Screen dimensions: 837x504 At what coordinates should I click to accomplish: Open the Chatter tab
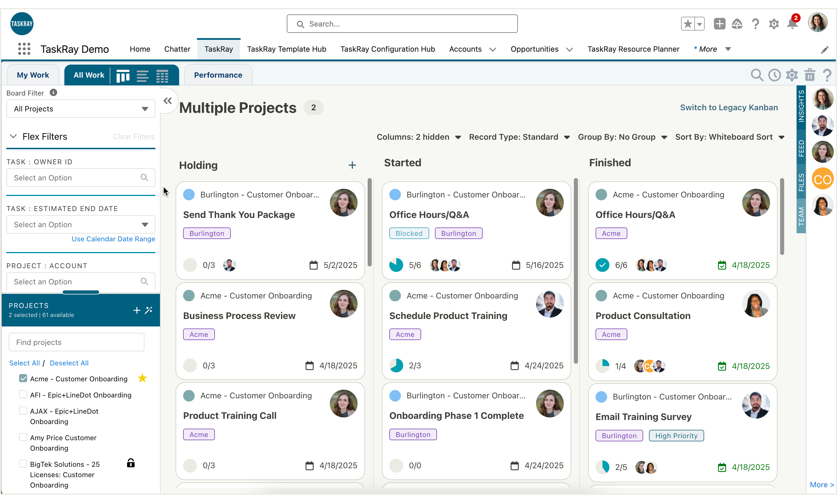point(177,49)
